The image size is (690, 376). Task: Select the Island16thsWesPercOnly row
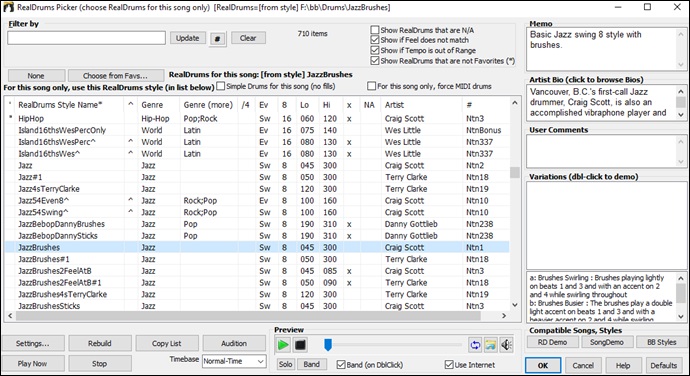pyautogui.click(x=257, y=130)
